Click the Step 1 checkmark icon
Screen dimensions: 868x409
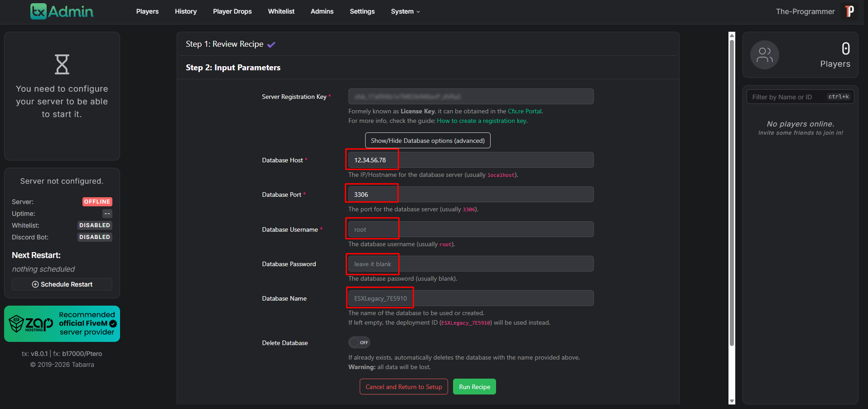[x=271, y=44]
